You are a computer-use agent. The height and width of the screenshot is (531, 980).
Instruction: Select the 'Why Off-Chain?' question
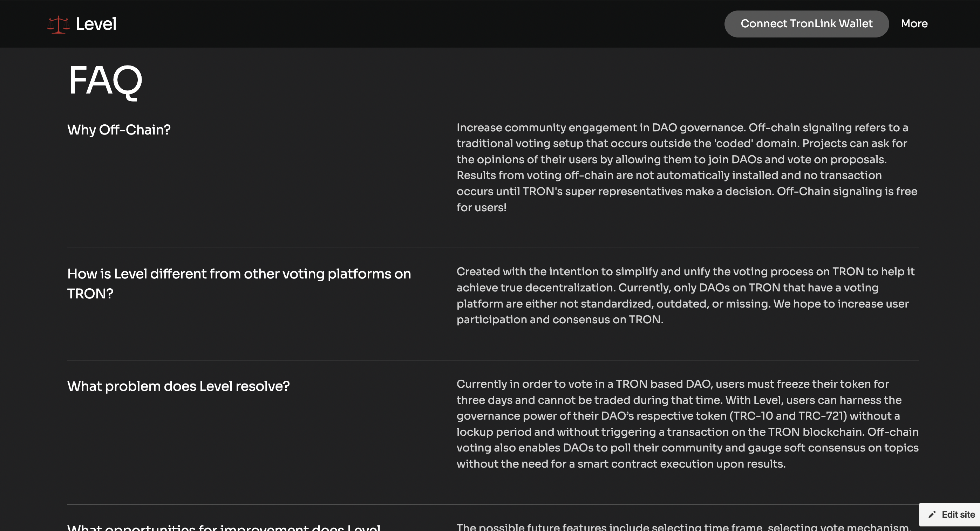click(x=119, y=130)
